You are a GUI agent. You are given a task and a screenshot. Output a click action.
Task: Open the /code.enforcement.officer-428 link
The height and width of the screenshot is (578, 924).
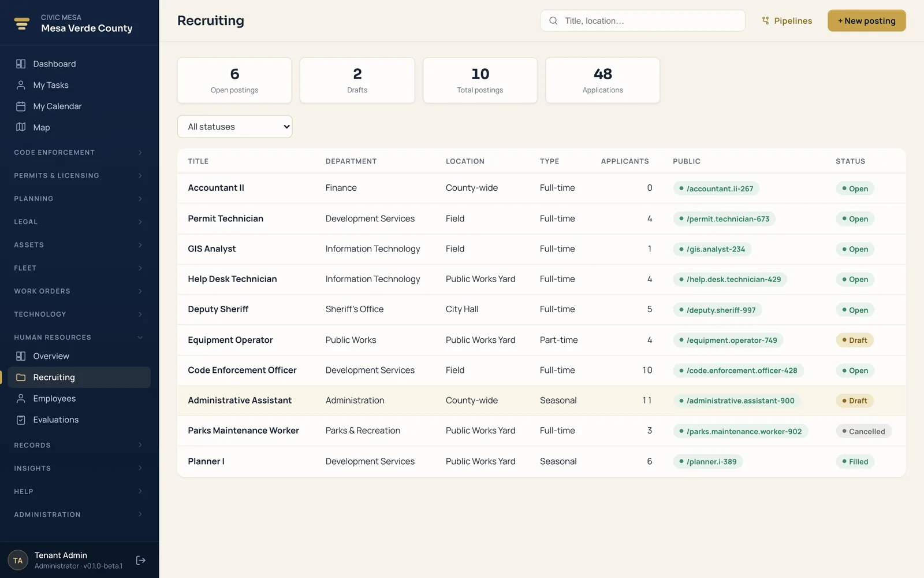(738, 370)
